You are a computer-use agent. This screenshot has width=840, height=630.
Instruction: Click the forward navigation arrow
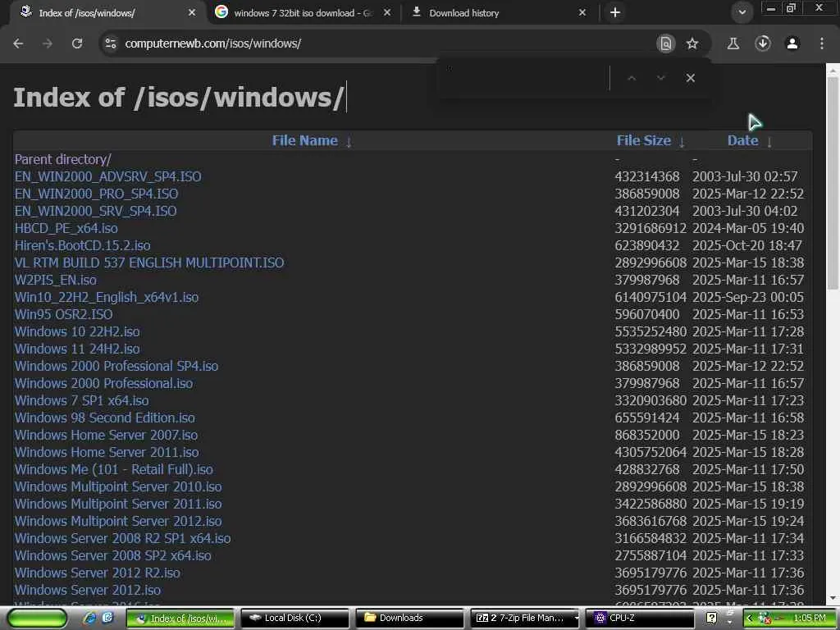48,43
